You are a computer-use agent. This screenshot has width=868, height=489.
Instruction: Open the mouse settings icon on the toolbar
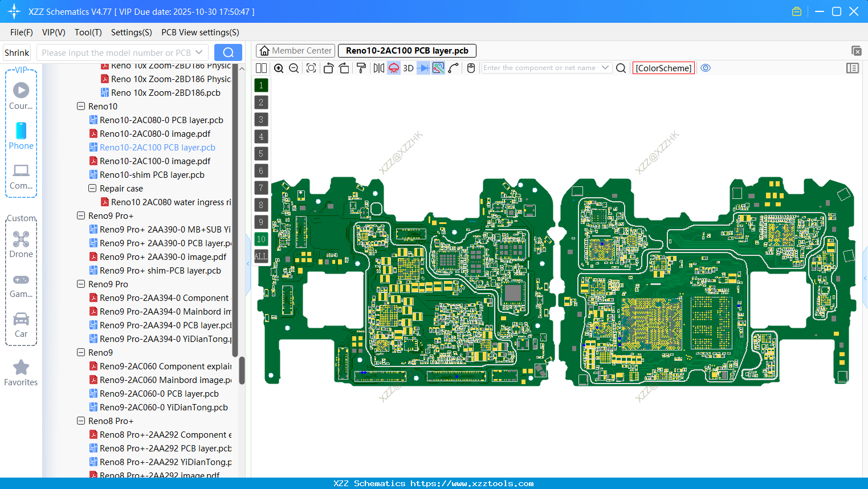[471, 68]
